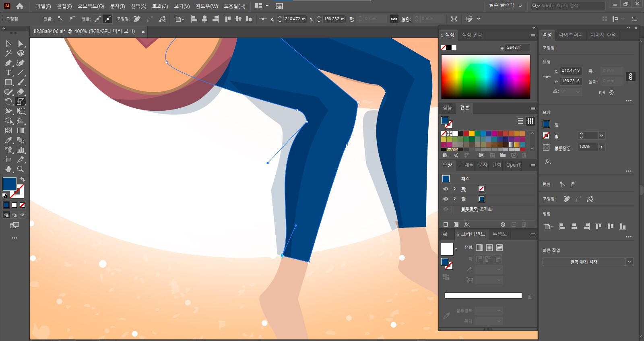This screenshot has width=644, height=341.
Task: Click the Direct Selection white arrow tool
Action: [x=21, y=43]
